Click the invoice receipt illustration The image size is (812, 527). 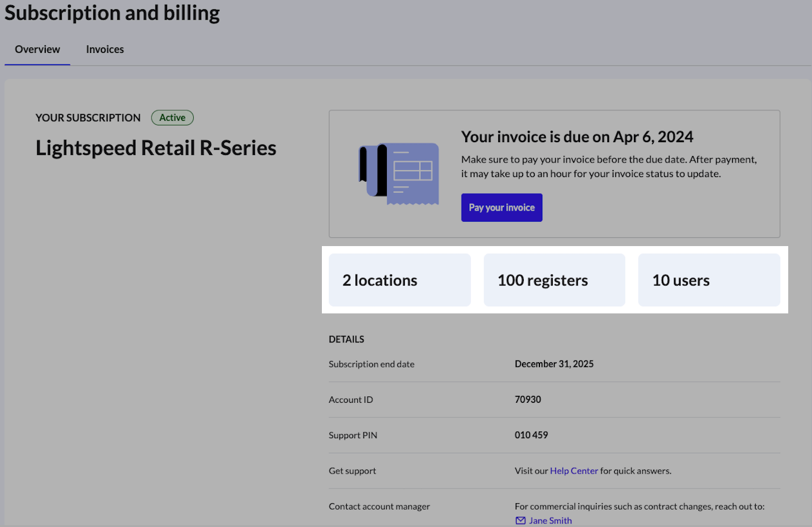click(x=399, y=174)
